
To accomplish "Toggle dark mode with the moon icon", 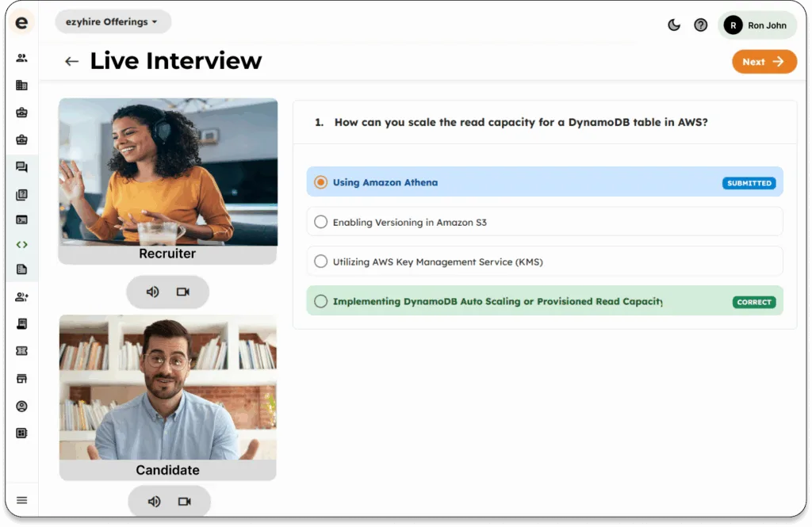I will point(674,25).
